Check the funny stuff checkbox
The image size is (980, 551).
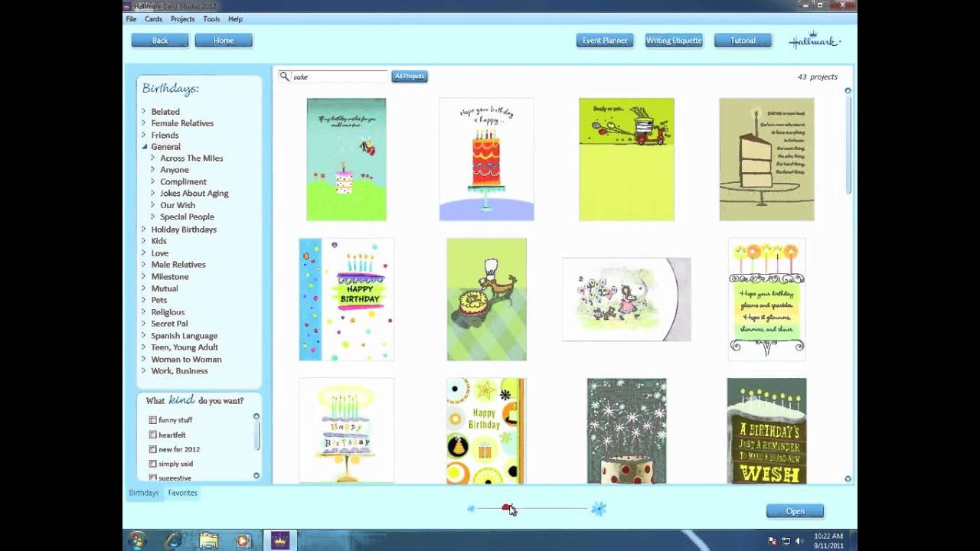coord(152,420)
